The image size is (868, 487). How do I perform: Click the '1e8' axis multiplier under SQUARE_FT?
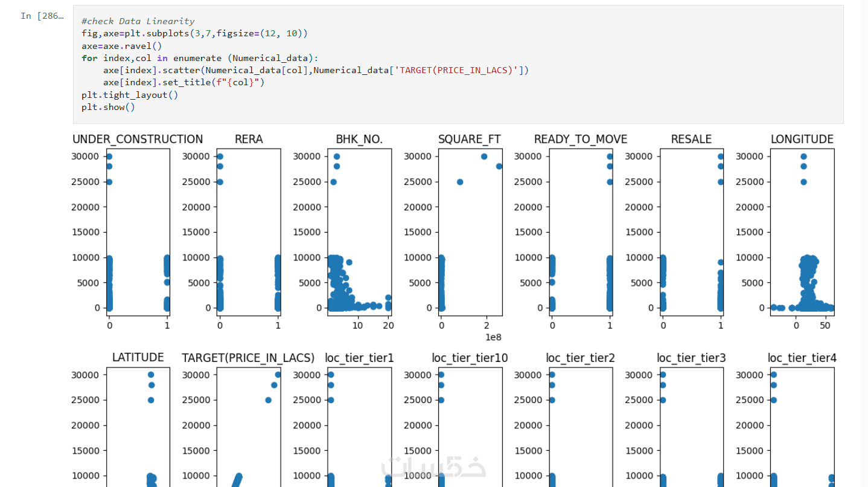point(494,337)
